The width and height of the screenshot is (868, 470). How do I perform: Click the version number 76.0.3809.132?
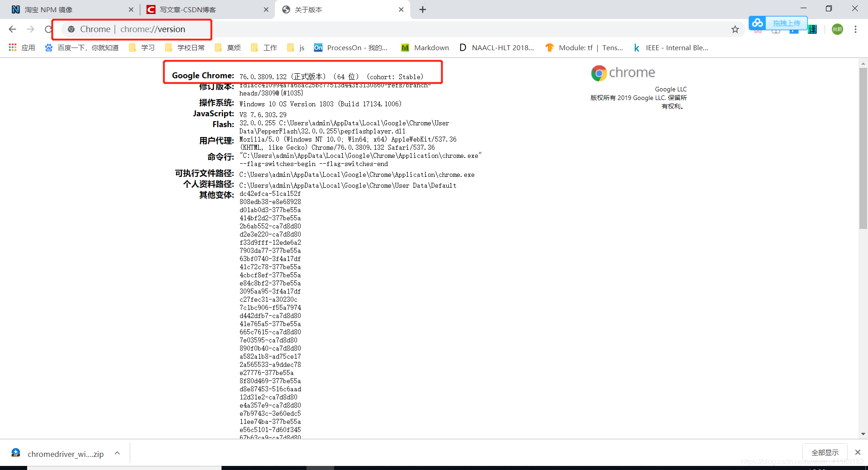[x=263, y=77]
